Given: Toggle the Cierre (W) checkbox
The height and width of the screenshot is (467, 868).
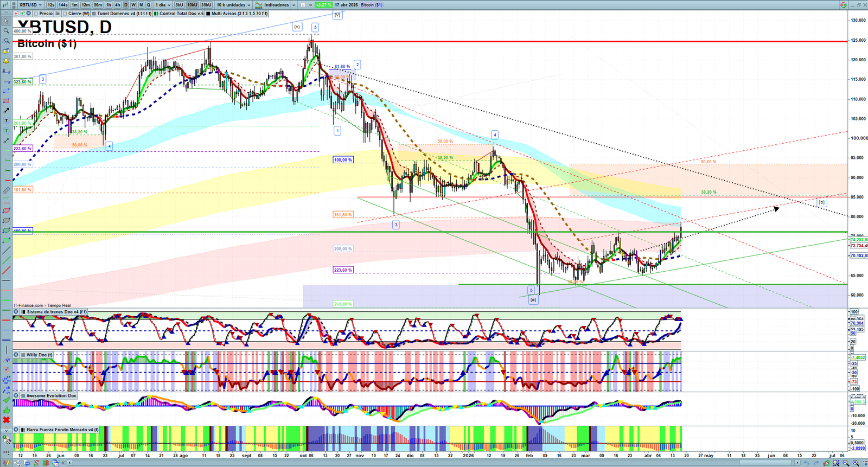Looking at the screenshot, I should pyautogui.click(x=65, y=14).
